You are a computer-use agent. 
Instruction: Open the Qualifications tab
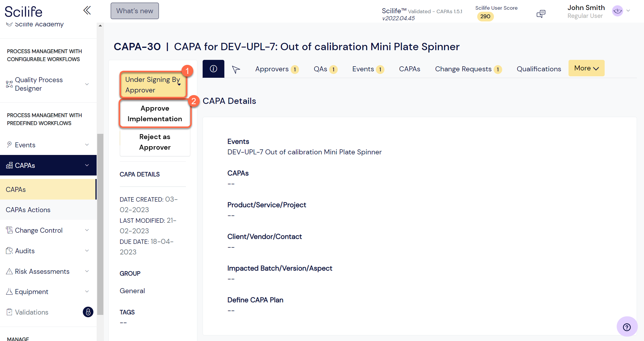[x=539, y=69]
